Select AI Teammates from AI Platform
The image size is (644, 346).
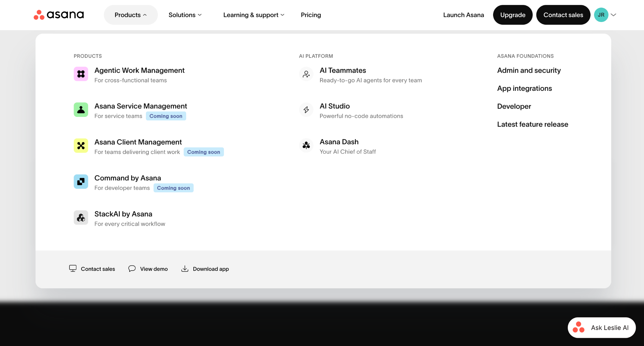coord(343,70)
